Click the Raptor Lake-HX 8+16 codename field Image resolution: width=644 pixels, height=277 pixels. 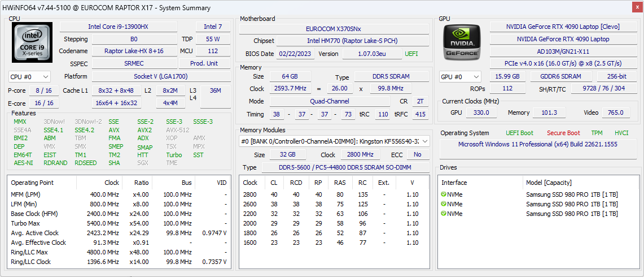(134, 51)
